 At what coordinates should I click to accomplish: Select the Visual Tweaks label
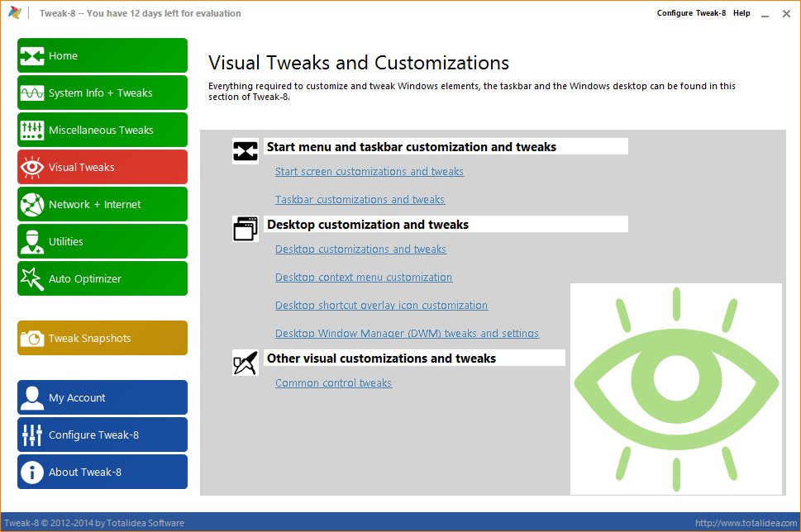(x=82, y=168)
